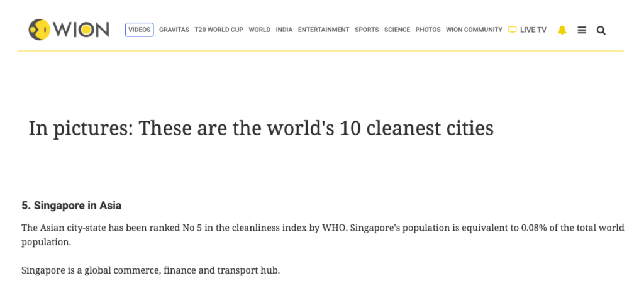This screenshot has width=644, height=293.
Task: Click the sentence 'Singapore is a global commerce' hub
Action: (x=151, y=271)
